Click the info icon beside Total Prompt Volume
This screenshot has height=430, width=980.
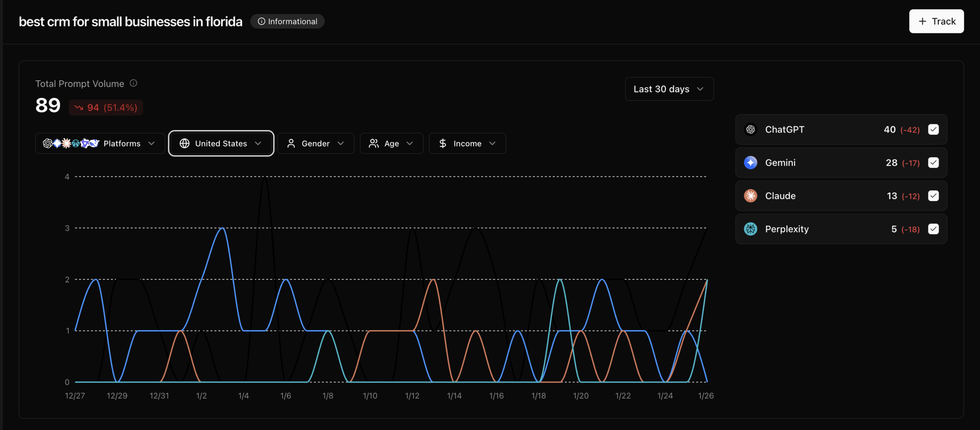(x=133, y=83)
